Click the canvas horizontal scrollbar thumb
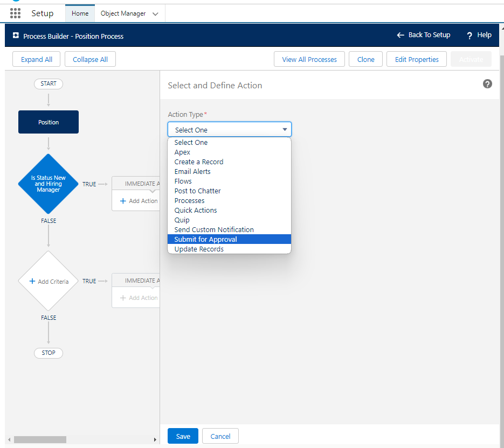504x448 pixels. (40, 439)
